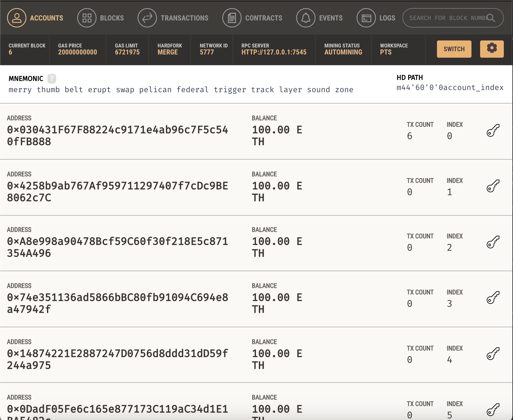Click the Logs terminal icon
Image resolution: width=513 pixels, height=420 pixels.
(366, 18)
